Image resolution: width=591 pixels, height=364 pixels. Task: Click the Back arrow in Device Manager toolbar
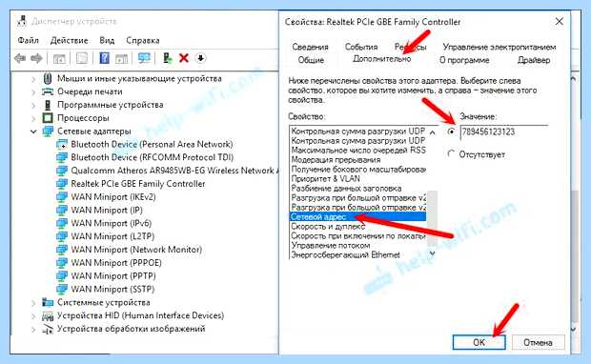(20, 58)
